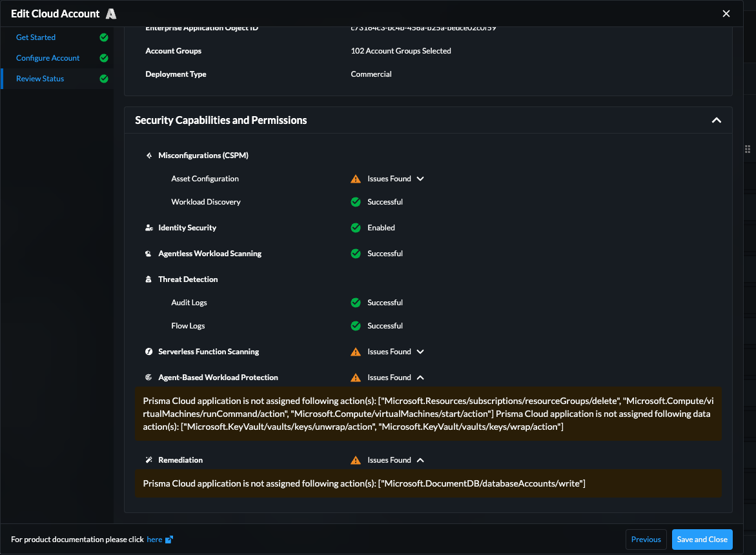
Task: Expand Issues Found details for Asset Configuration
Action: pos(421,178)
